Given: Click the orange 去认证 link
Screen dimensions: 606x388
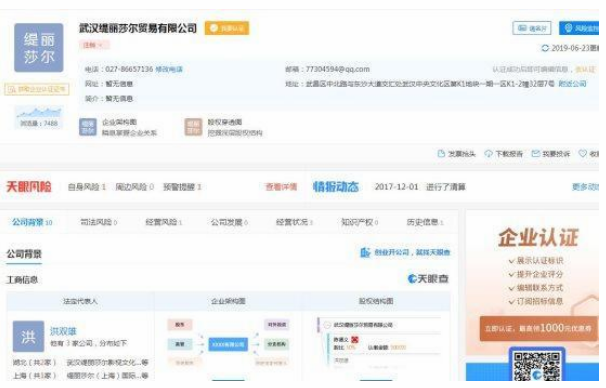Looking at the screenshot, I should (x=585, y=70).
